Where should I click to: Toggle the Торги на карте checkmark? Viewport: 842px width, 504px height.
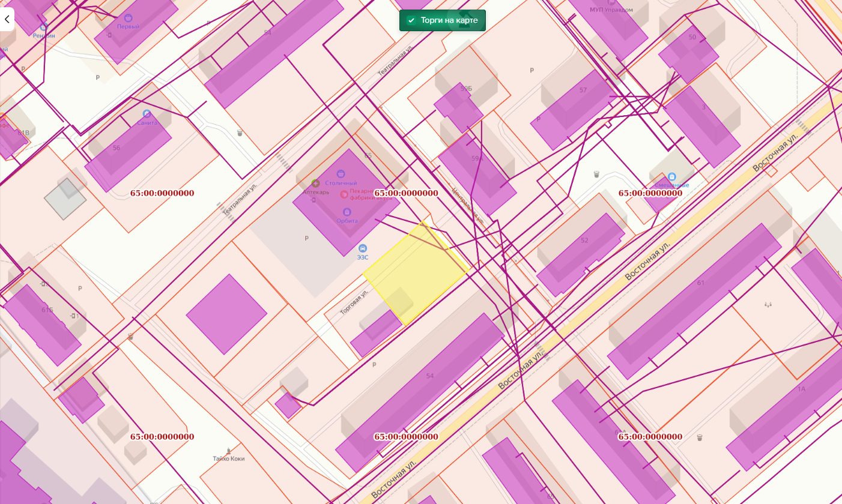click(x=411, y=20)
